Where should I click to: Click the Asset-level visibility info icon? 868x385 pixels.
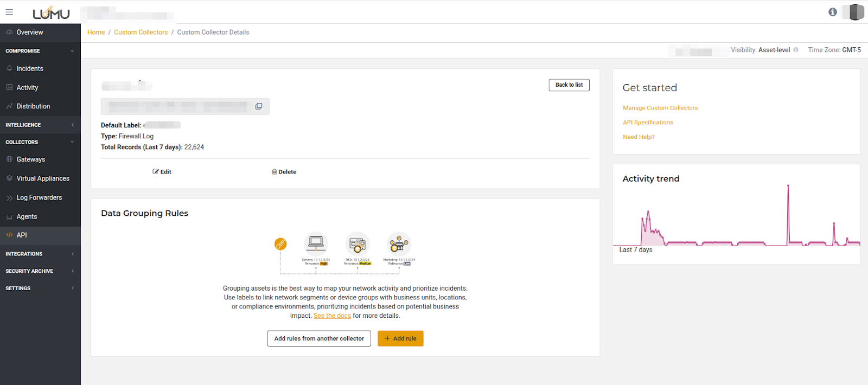(796, 50)
